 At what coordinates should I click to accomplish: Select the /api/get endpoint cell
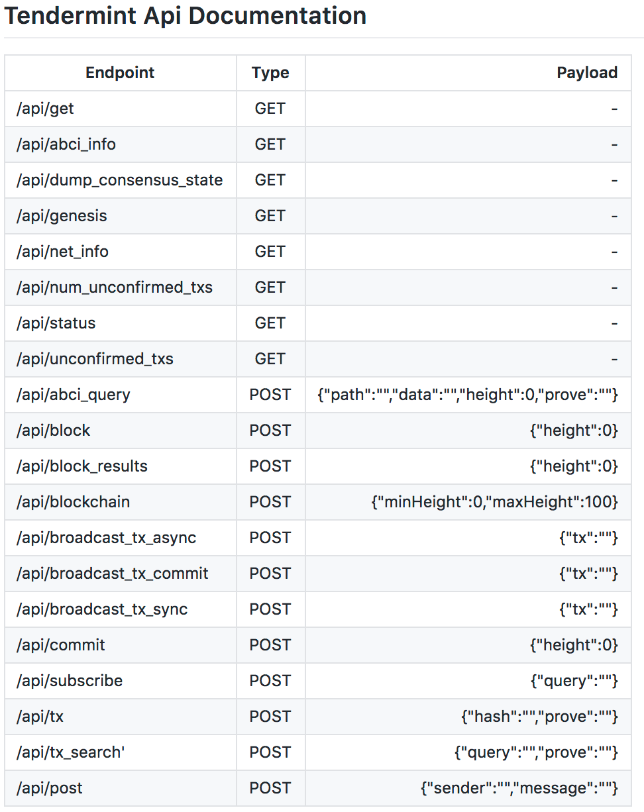coord(45,109)
